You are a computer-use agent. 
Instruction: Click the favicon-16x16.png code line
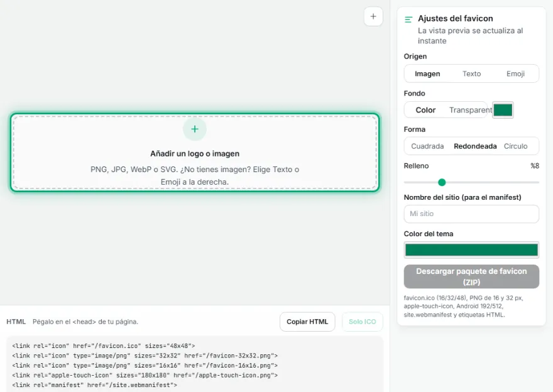coord(145,366)
